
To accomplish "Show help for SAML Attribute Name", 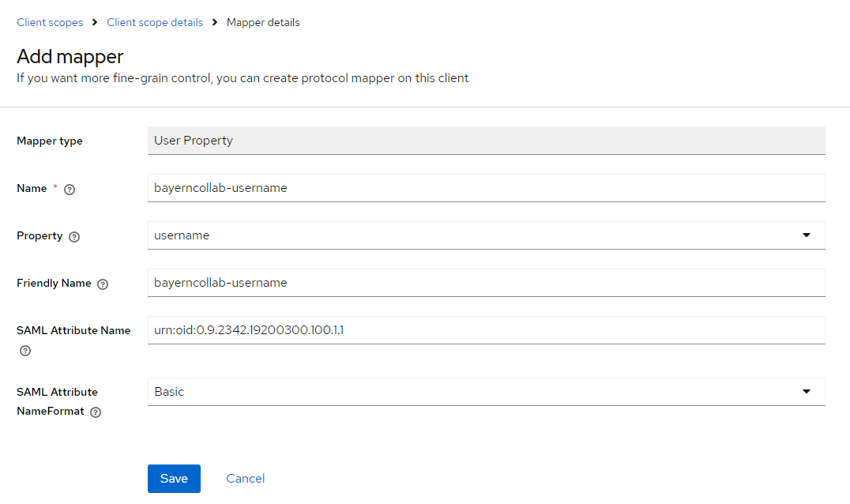I will (25, 351).
